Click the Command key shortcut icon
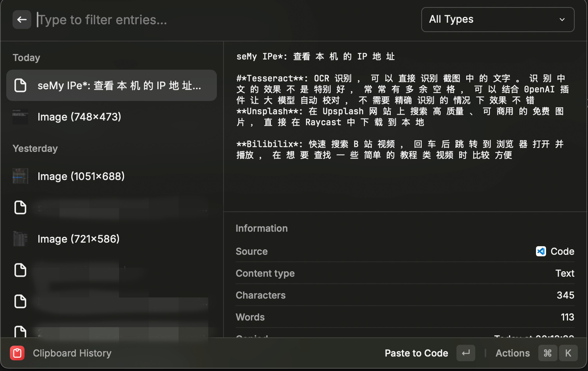 coord(548,353)
